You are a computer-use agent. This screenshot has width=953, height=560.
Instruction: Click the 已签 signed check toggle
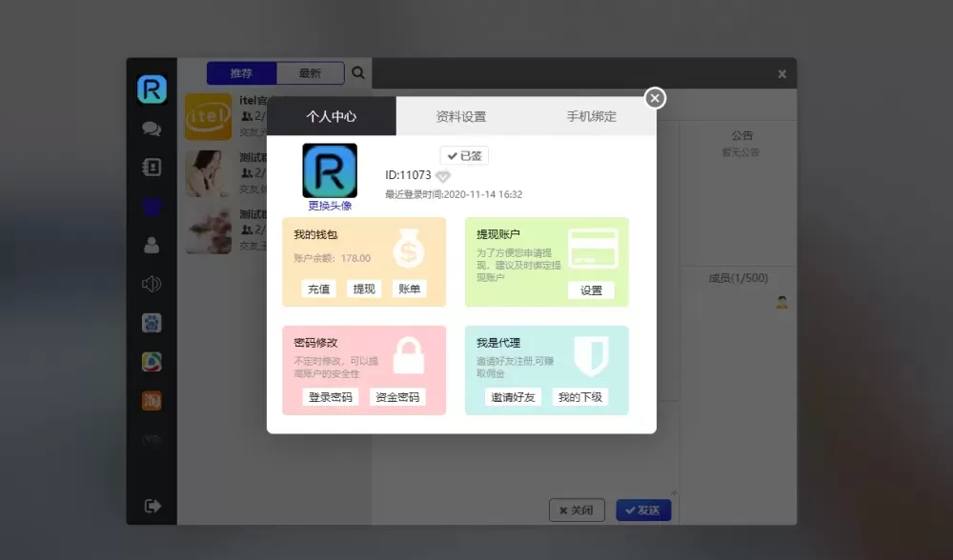point(464,154)
